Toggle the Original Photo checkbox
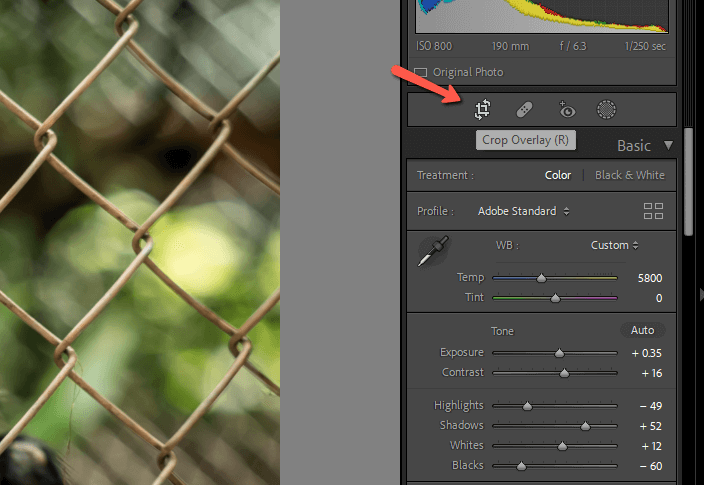Image resolution: width=704 pixels, height=485 pixels. [x=421, y=72]
